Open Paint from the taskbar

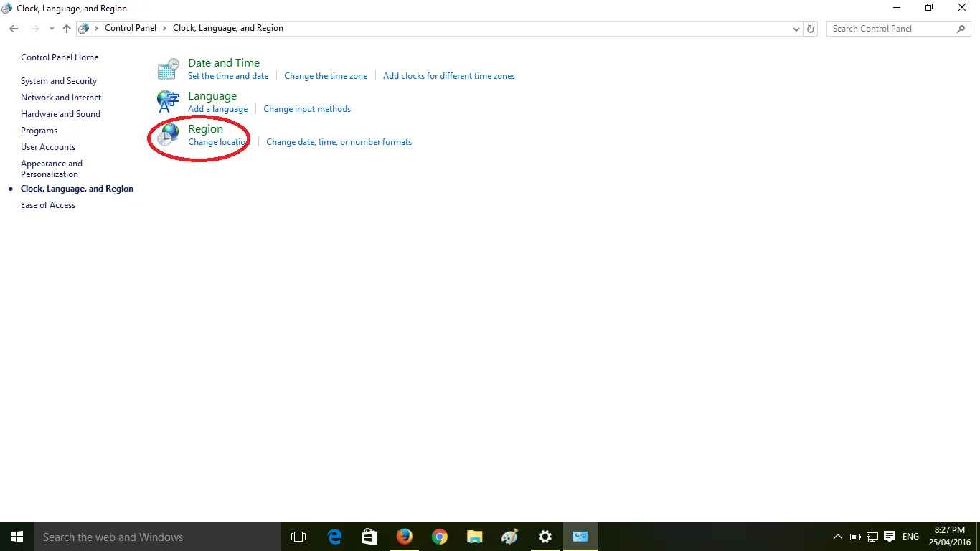coord(510,537)
